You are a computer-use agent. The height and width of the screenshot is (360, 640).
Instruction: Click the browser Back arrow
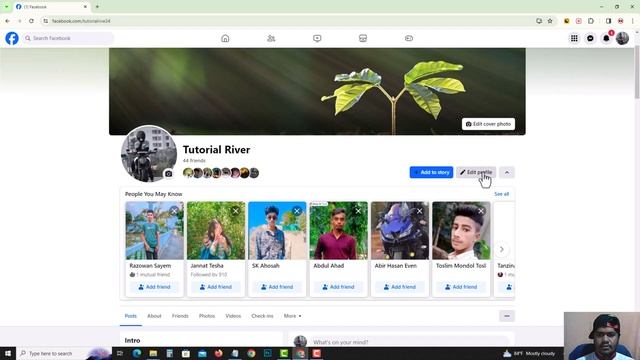[7, 21]
